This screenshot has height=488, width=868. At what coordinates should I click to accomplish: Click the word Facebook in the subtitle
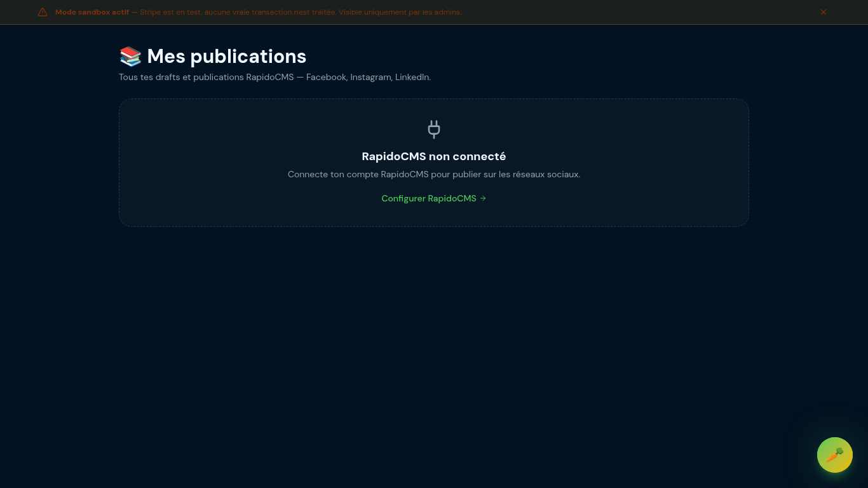(327, 77)
